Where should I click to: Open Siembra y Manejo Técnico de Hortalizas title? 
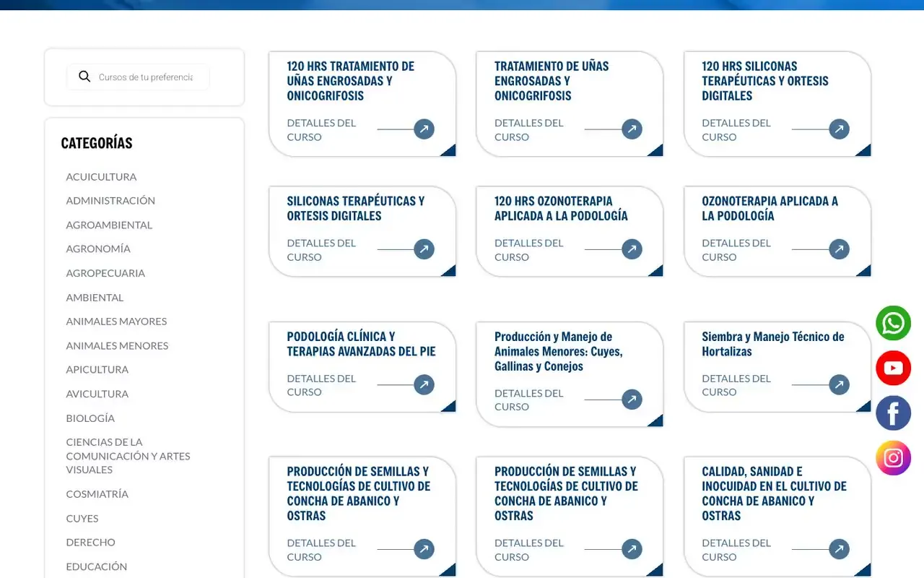click(773, 344)
